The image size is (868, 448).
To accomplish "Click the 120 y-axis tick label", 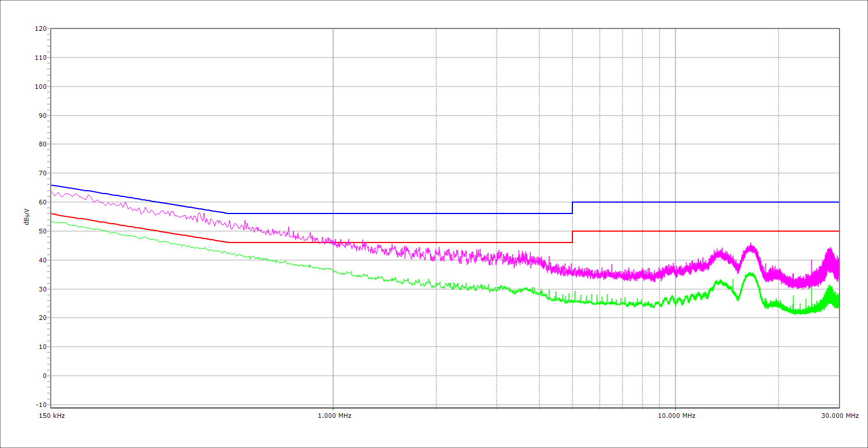I will pyautogui.click(x=40, y=28).
